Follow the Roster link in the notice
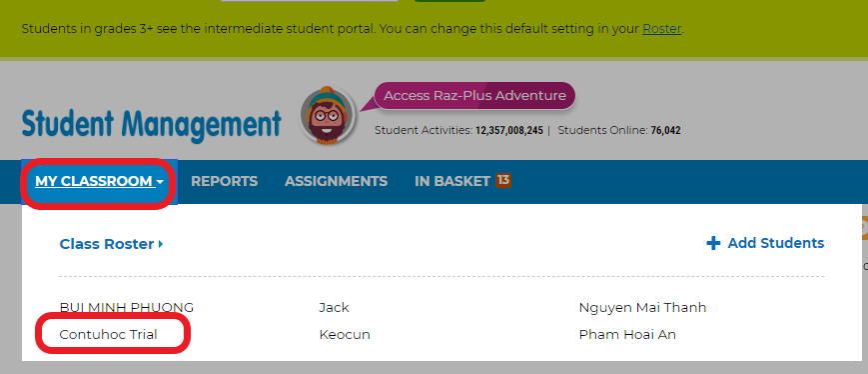 pos(661,29)
